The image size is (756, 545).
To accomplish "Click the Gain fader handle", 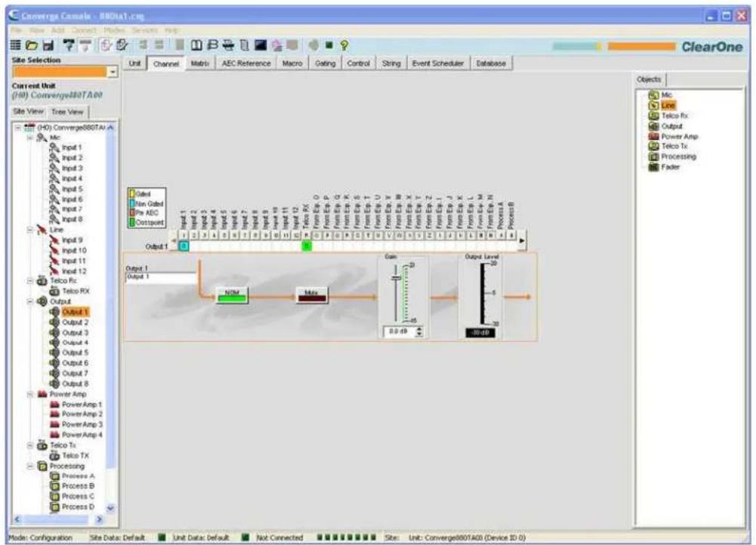I will tap(397, 278).
